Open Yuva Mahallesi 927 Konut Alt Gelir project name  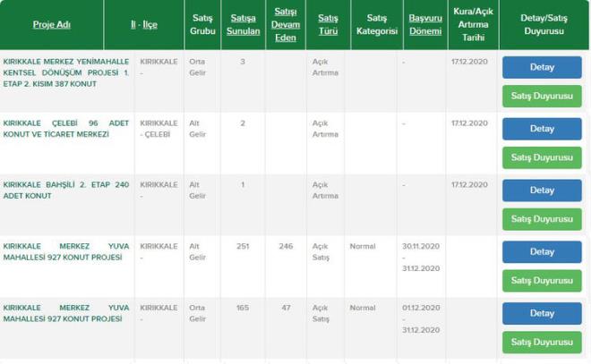[65, 251]
